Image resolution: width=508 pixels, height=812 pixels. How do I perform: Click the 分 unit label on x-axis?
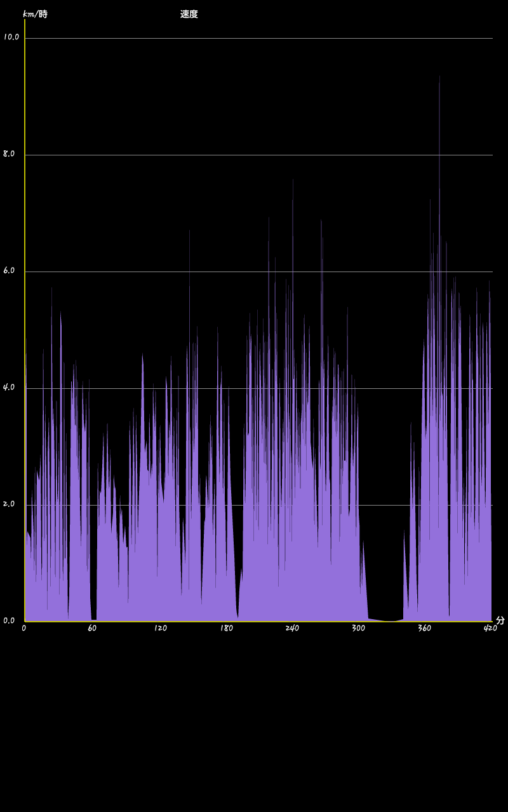500,620
